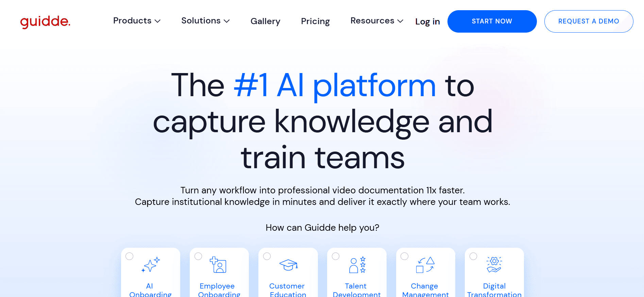Select the Digital Transformation radio button

473,256
